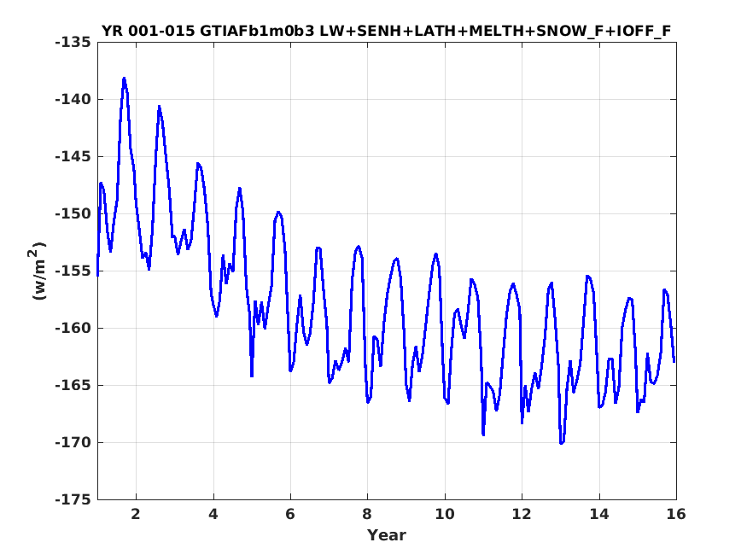This screenshot has width=747, height=560.
Task: Click x-axis tick label 6
Action: (290, 514)
